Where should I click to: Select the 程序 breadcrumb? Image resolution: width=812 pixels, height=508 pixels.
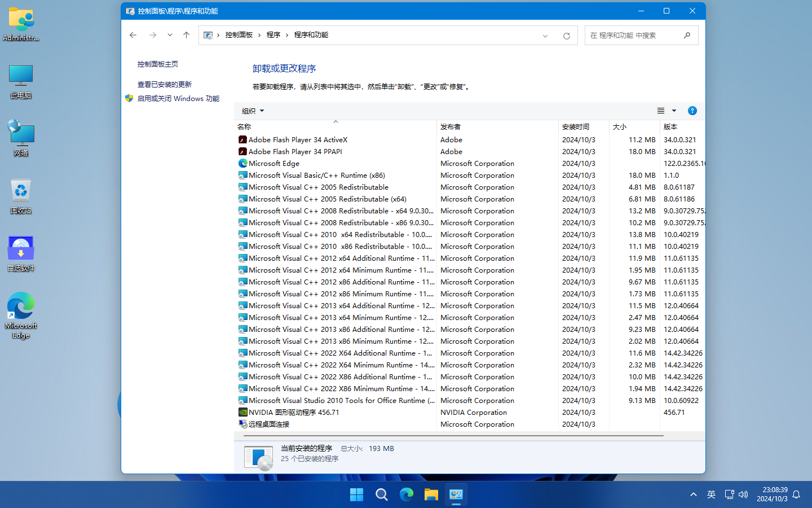(273, 35)
